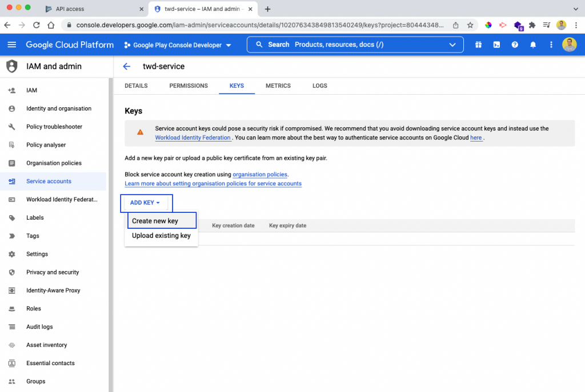Open the help question mark icon
Viewport: 585px width, 392px height.
click(x=515, y=45)
